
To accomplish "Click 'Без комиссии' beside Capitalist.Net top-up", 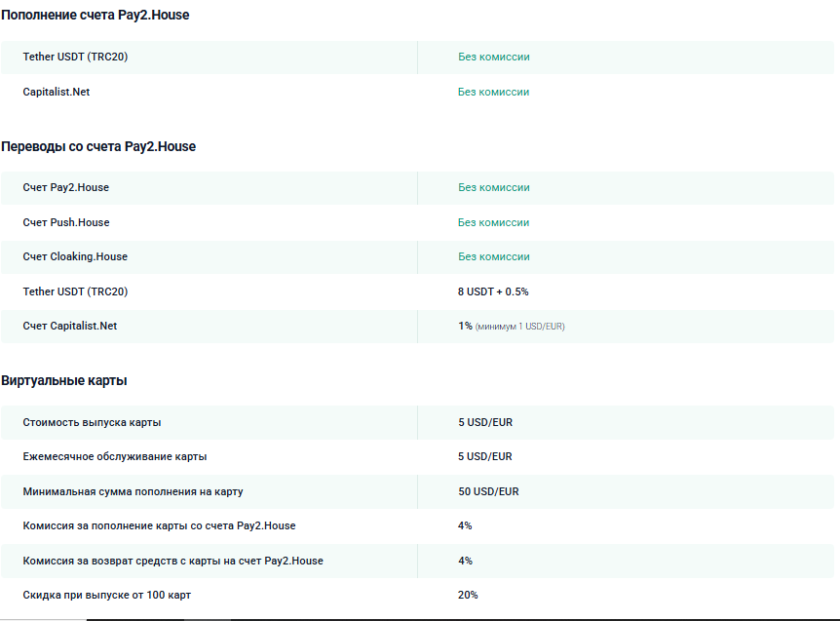I will 493,92.
